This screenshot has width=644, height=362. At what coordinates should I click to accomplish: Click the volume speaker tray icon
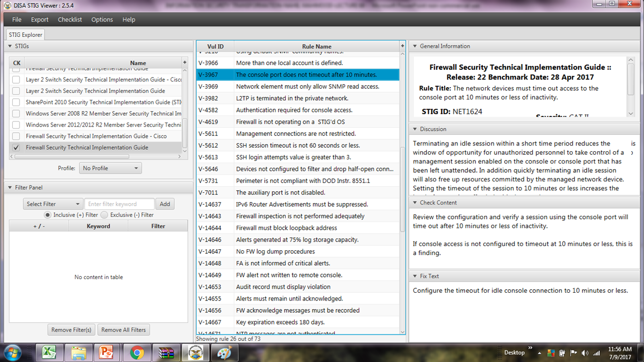[x=585, y=353]
